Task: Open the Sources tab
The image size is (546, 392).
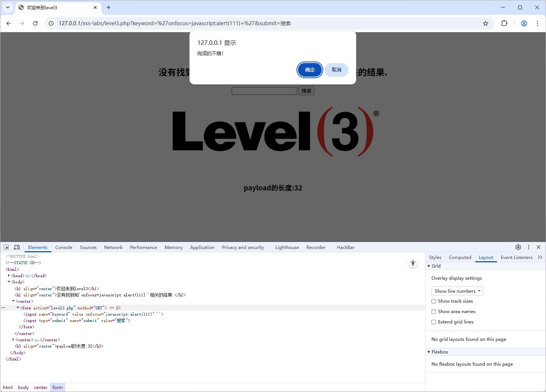Action: pos(88,248)
